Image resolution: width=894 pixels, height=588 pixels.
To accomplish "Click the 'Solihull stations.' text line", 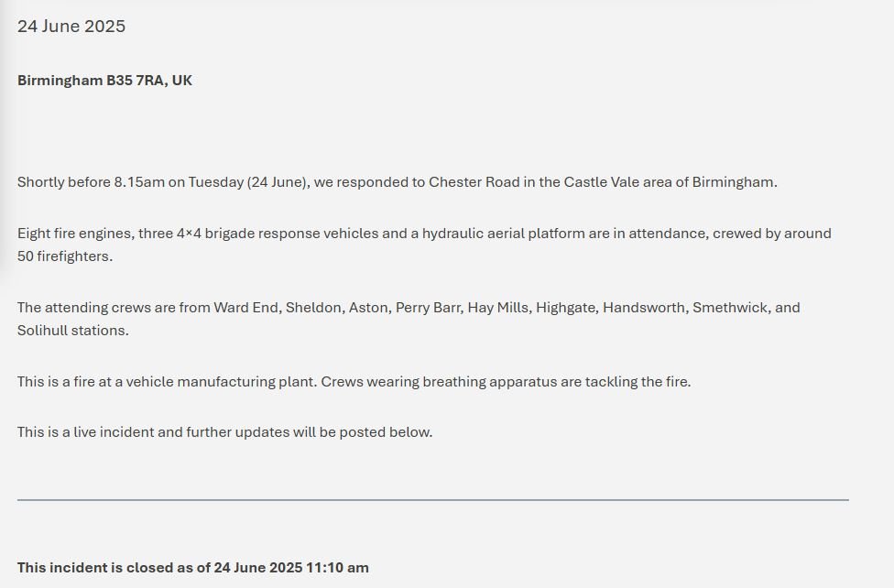I will (x=73, y=331).
